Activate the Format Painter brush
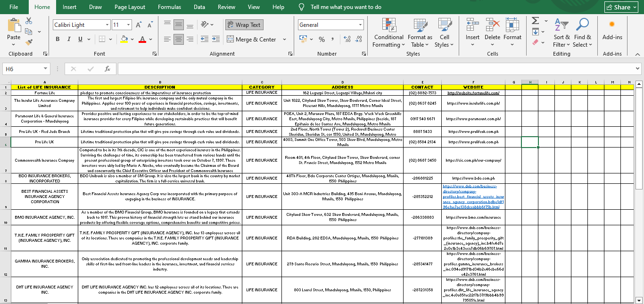Viewport: 644px width, 304px height. [29, 42]
